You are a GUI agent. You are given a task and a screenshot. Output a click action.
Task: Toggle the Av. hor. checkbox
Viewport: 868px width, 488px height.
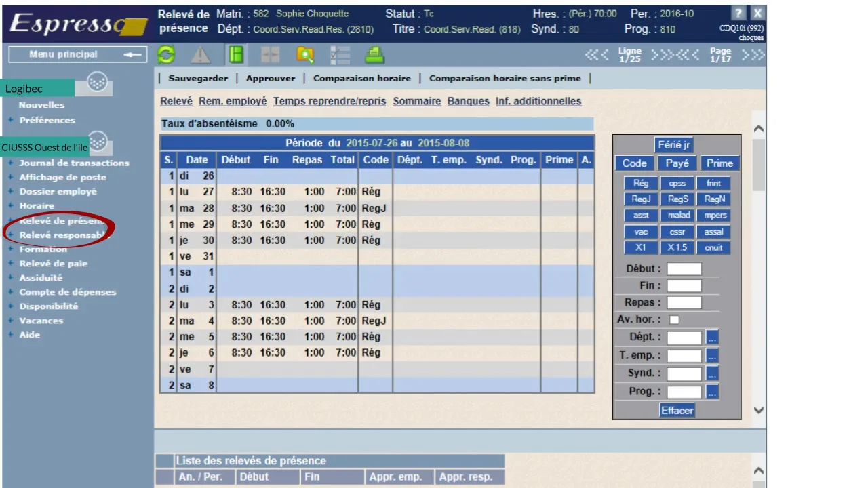[x=674, y=319]
